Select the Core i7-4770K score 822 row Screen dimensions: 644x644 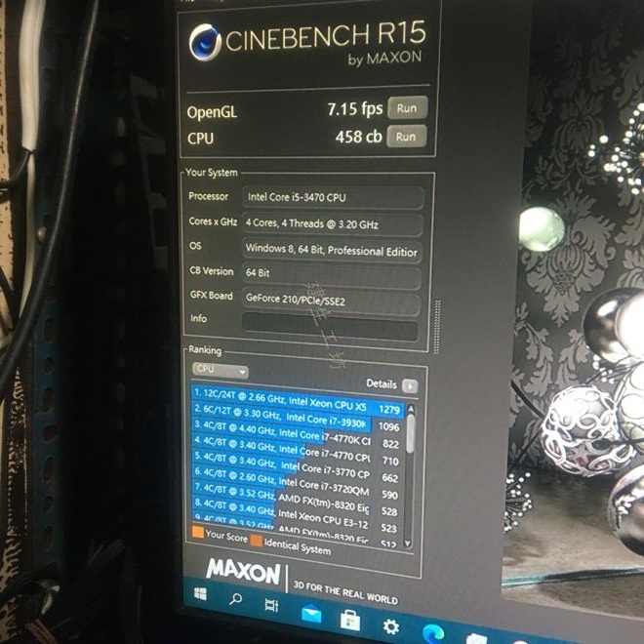(x=297, y=435)
